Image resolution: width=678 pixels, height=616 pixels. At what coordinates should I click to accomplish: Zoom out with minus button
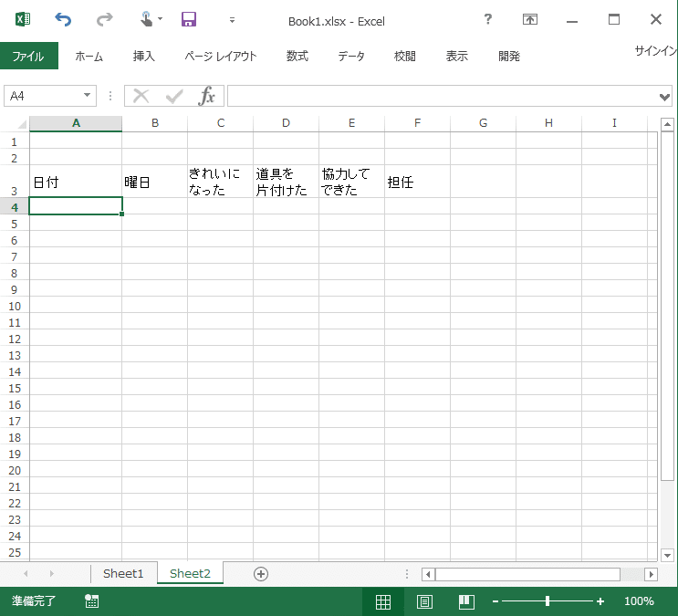click(495, 601)
